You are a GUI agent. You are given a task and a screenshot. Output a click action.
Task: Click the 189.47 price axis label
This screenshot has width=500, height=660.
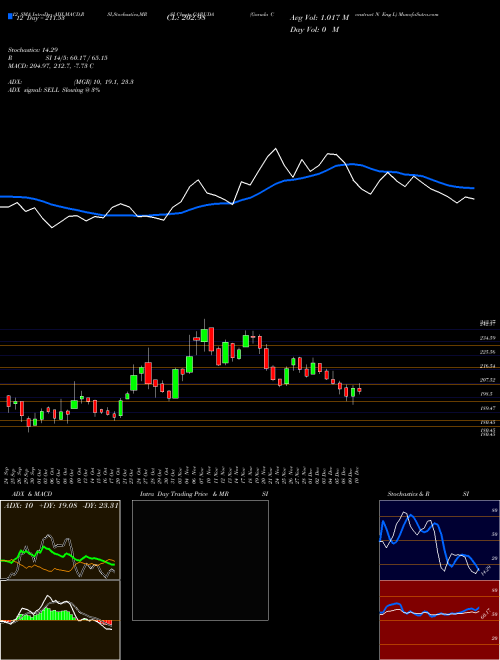click(x=487, y=408)
